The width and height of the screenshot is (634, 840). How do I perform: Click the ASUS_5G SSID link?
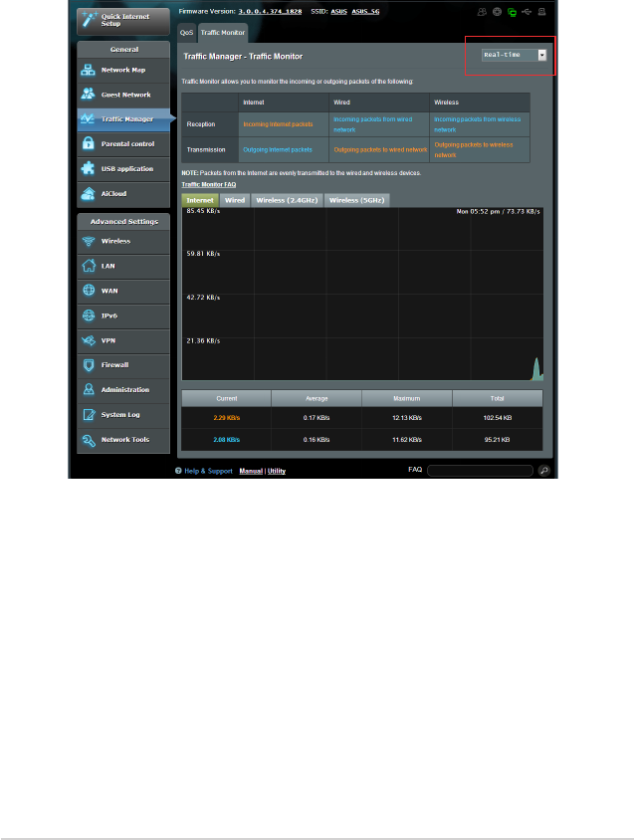365,11
